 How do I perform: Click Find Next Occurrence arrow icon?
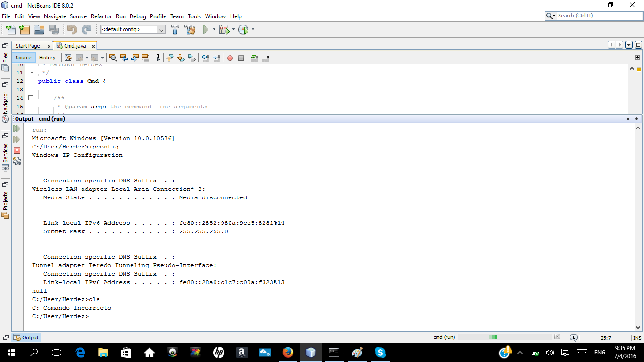[x=135, y=58]
